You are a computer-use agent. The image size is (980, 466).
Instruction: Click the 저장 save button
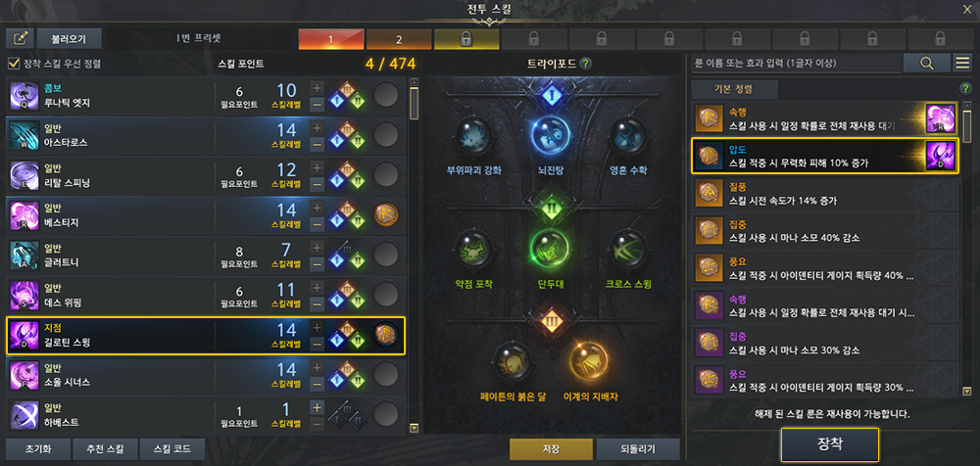tap(551, 448)
